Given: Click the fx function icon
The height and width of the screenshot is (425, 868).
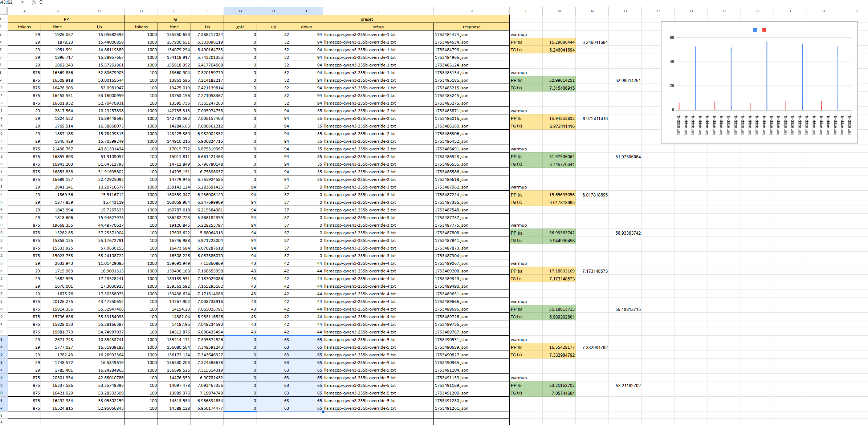Looking at the screenshot, I should [x=34, y=3].
